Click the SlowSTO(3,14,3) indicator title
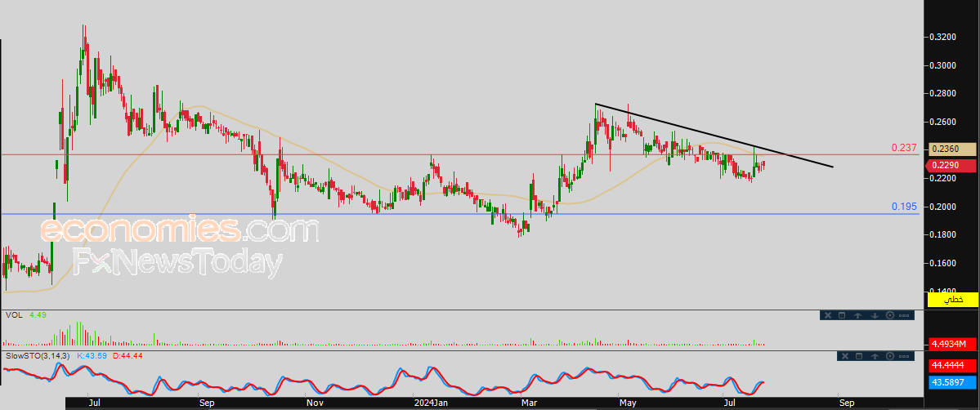This screenshot has width=980, height=410. 38,355
